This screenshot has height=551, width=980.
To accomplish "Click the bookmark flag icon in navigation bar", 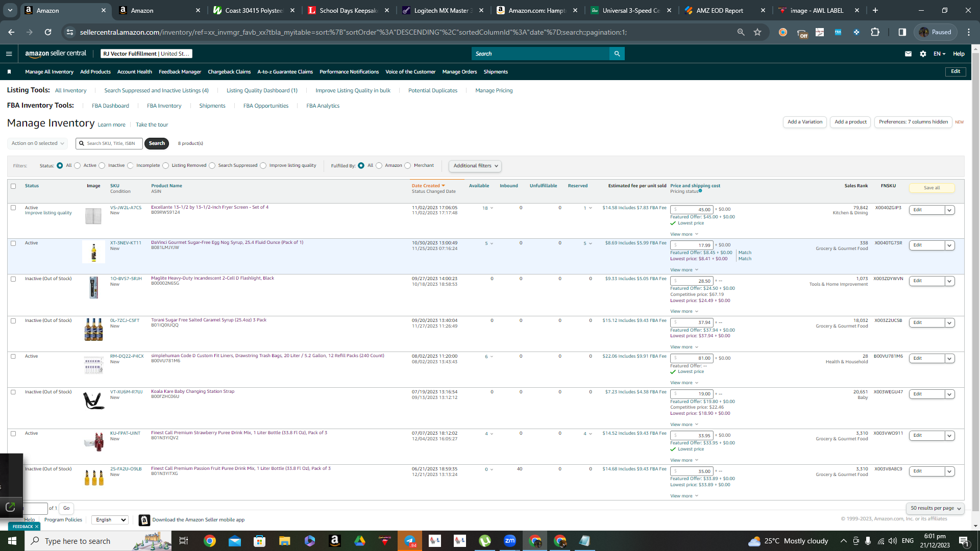I will [x=9, y=72].
